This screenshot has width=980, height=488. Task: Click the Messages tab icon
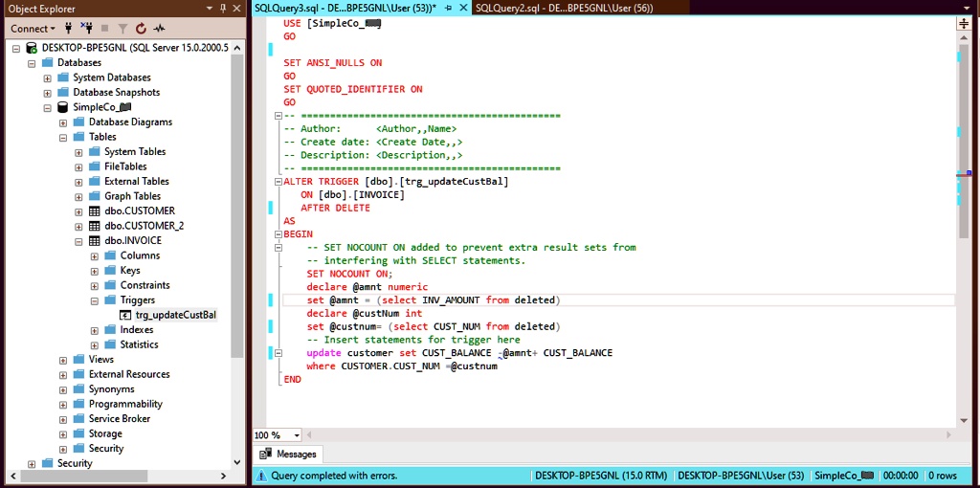pyautogui.click(x=266, y=454)
